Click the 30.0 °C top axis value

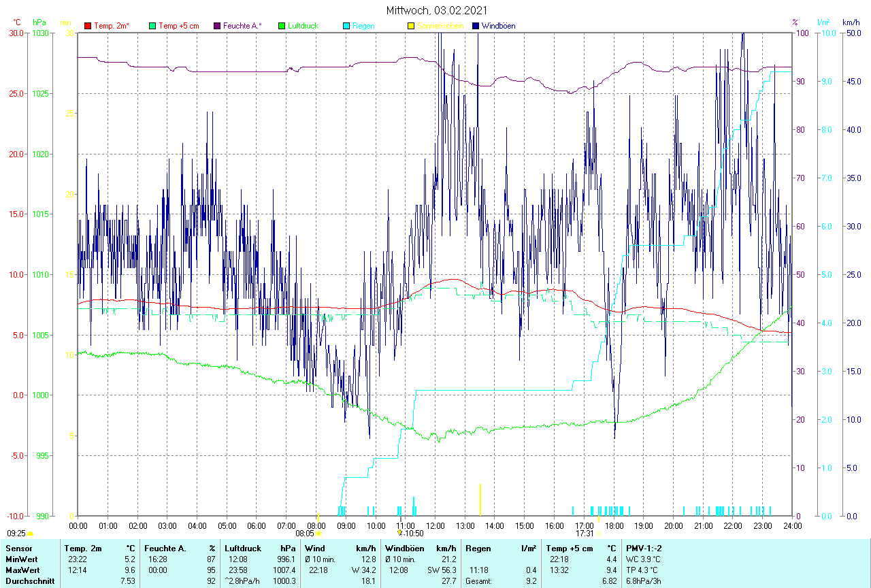(x=16, y=33)
